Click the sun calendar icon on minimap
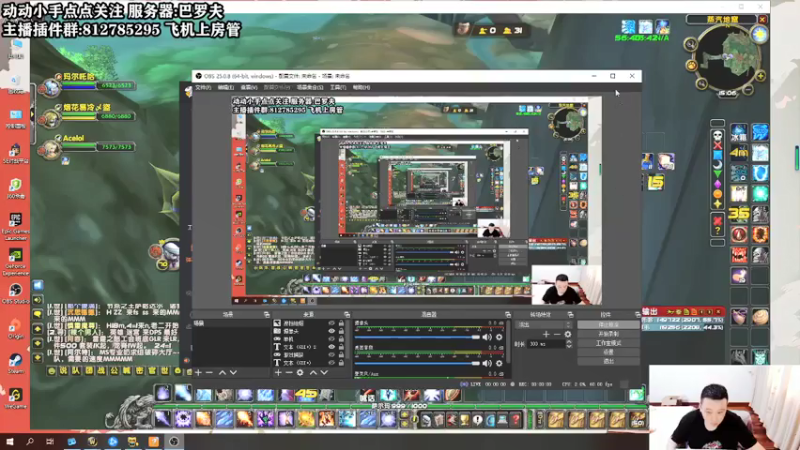The image size is (800, 450). [760, 35]
